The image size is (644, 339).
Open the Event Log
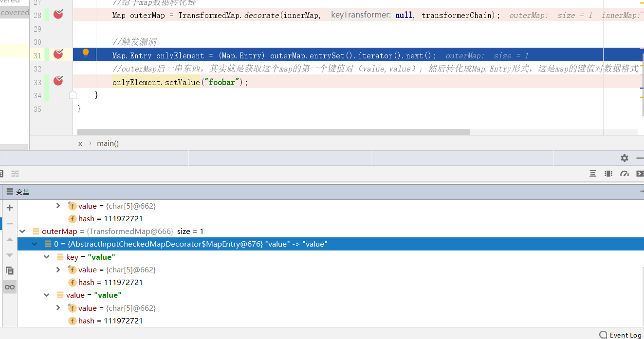(620, 335)
